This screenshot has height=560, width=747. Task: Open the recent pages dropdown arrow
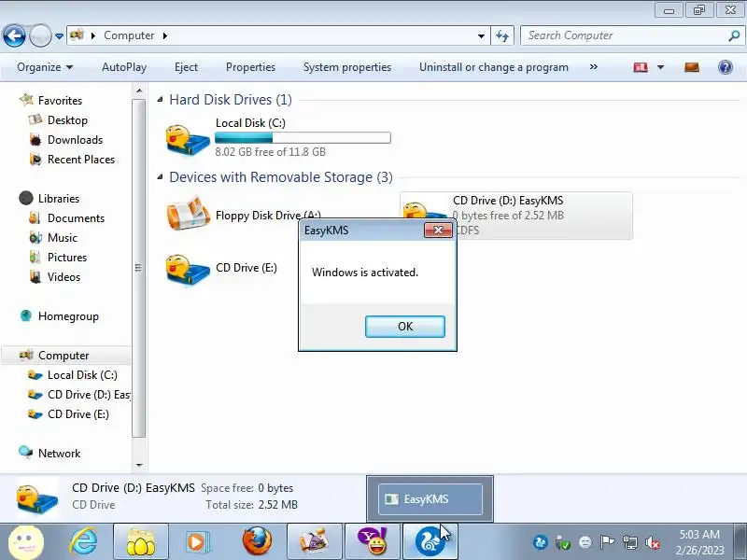(59, 35)
